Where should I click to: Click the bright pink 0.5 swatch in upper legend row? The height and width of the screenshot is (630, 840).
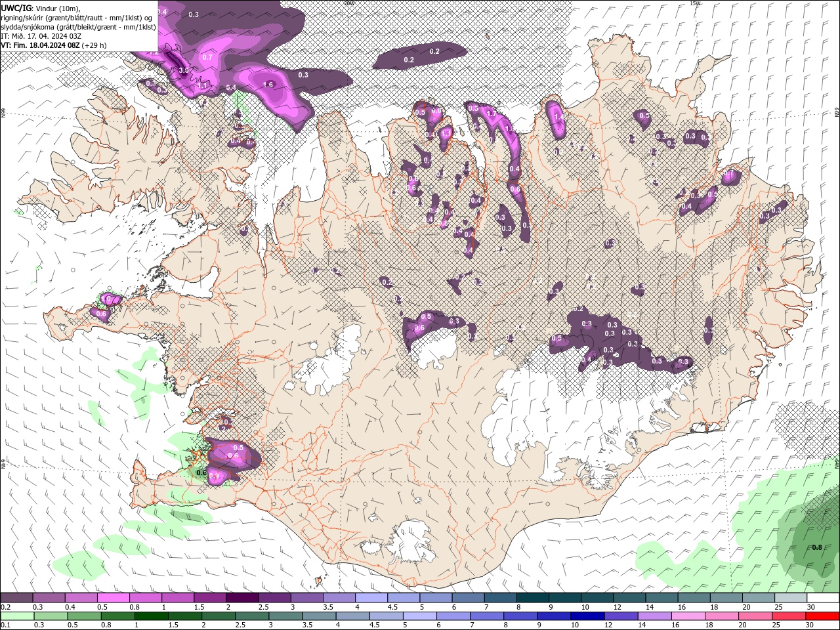[113, 598]
